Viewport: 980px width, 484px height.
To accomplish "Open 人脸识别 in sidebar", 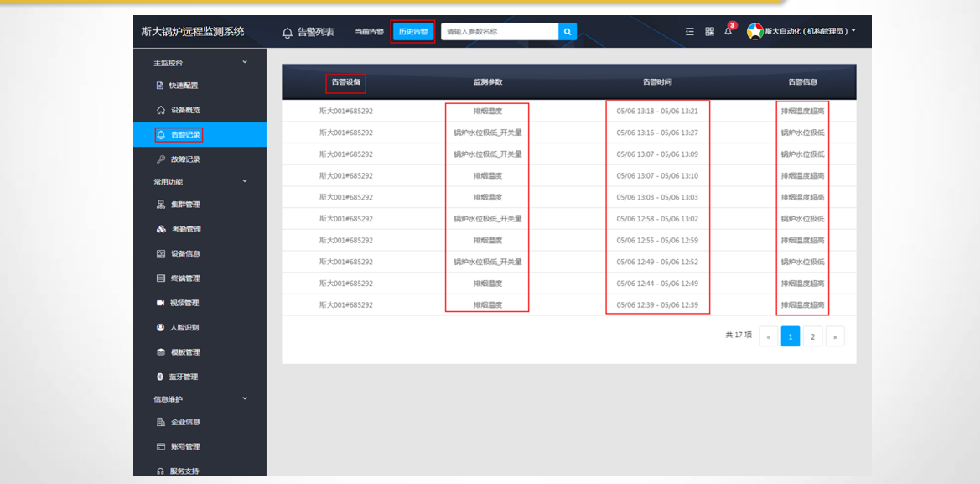I will tap(184, 327).
